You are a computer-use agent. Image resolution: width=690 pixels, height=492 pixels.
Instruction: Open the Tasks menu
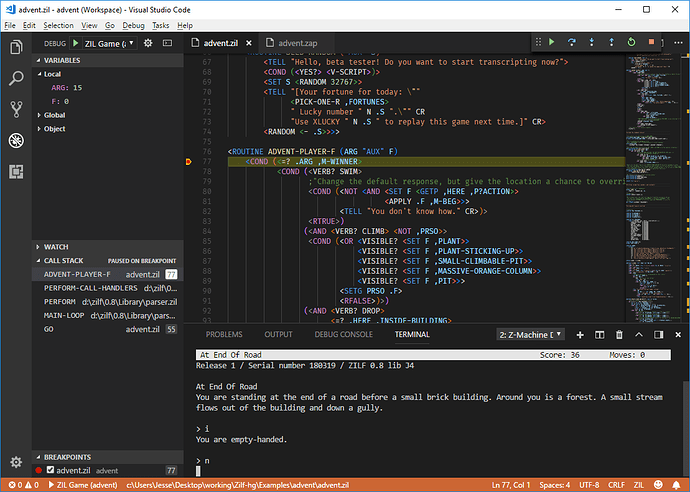coord(161,26)
